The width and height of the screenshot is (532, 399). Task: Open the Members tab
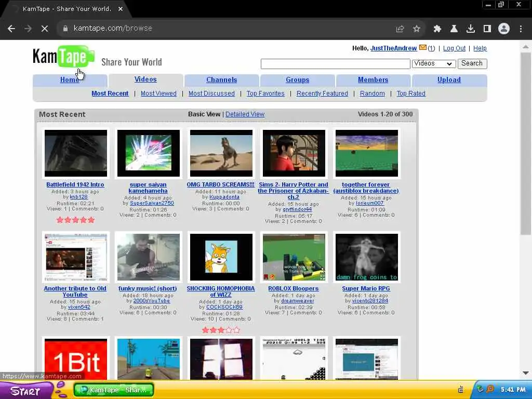click(373, 80)
